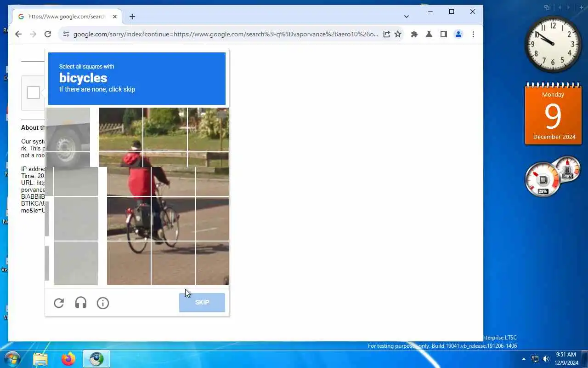The height and width of the screenshot is (368, 588).
Task: Share this page icon in address bar
Action: [x=386, y=34]
